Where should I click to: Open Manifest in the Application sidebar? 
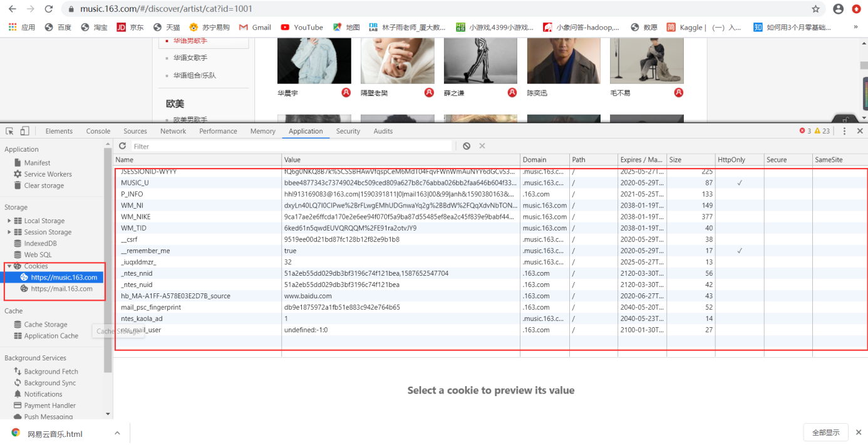[37, 163]
